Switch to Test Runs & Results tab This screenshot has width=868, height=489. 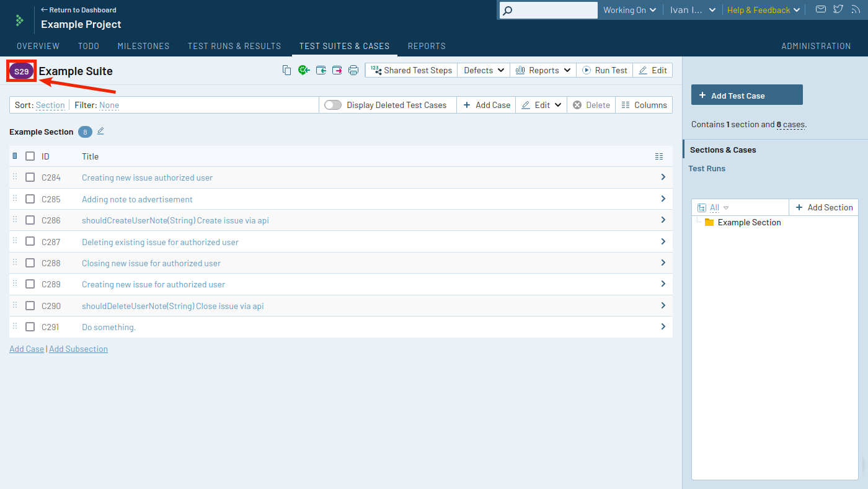coord(234,46)
